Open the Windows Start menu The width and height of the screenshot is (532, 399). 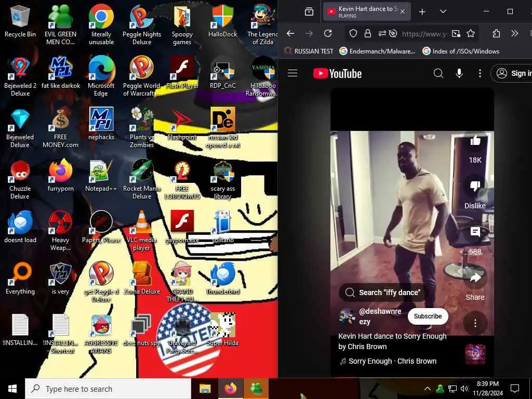[x=12, y=389]
